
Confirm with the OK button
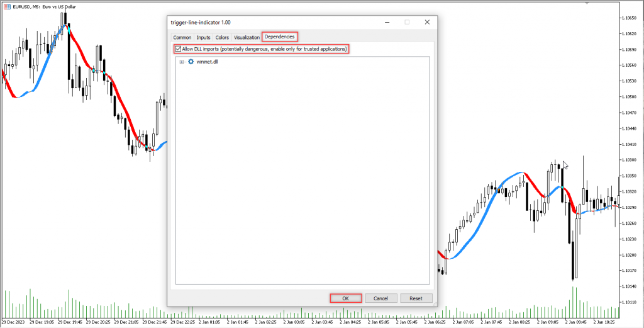[x=346, y=298]
